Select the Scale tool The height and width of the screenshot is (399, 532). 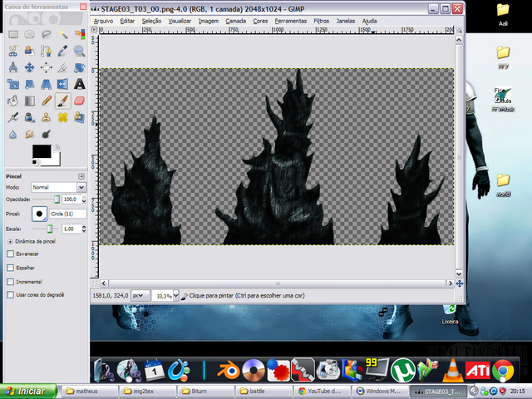[13, 84]
